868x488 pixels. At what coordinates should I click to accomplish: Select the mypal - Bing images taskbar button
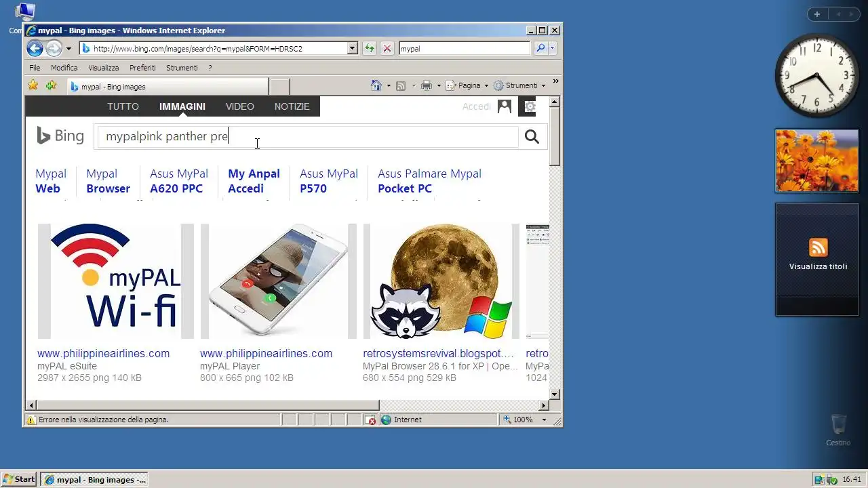pyautogui.click(x=94, y=479)
